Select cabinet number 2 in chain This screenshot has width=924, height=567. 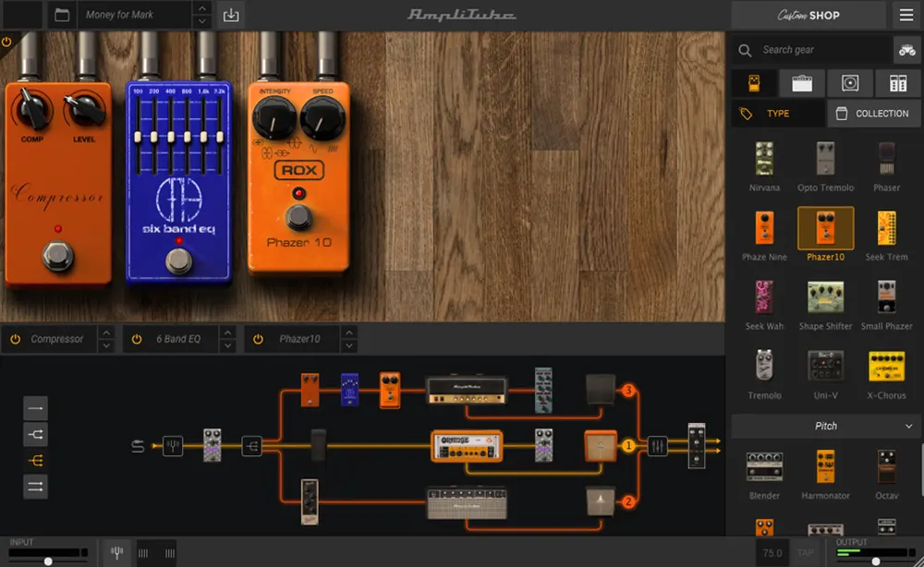601,501
